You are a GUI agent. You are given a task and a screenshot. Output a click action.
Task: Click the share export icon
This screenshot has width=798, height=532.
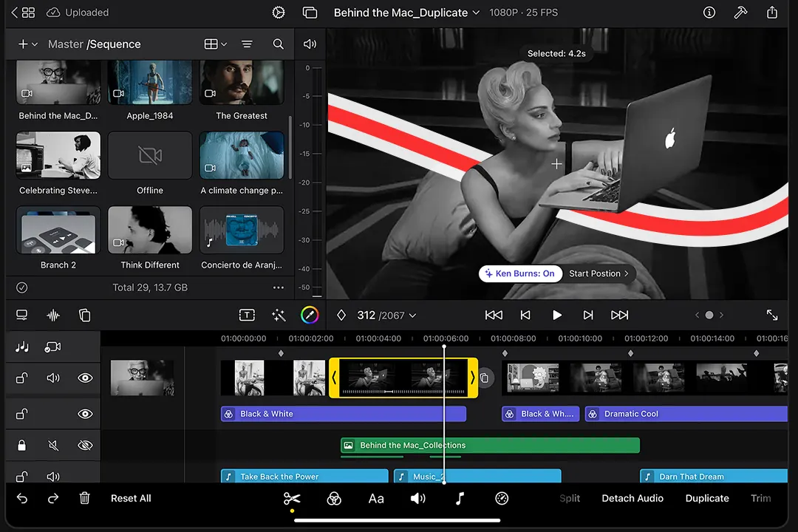pyautogui.click(x=772, y=13)
